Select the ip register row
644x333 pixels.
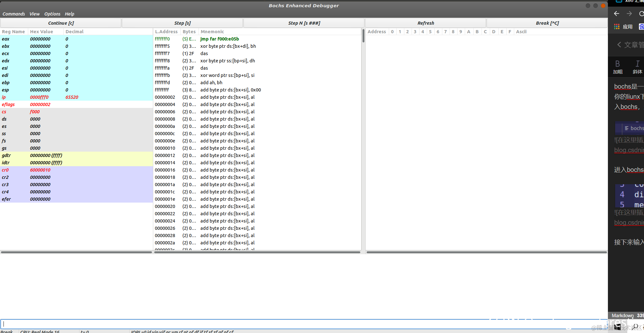(76, 97)
